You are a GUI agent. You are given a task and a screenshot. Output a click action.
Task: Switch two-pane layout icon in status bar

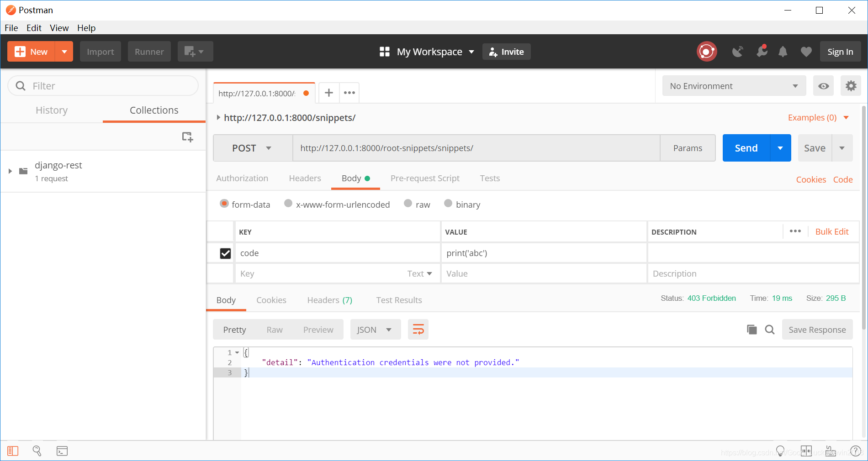(x=806, y=451)
